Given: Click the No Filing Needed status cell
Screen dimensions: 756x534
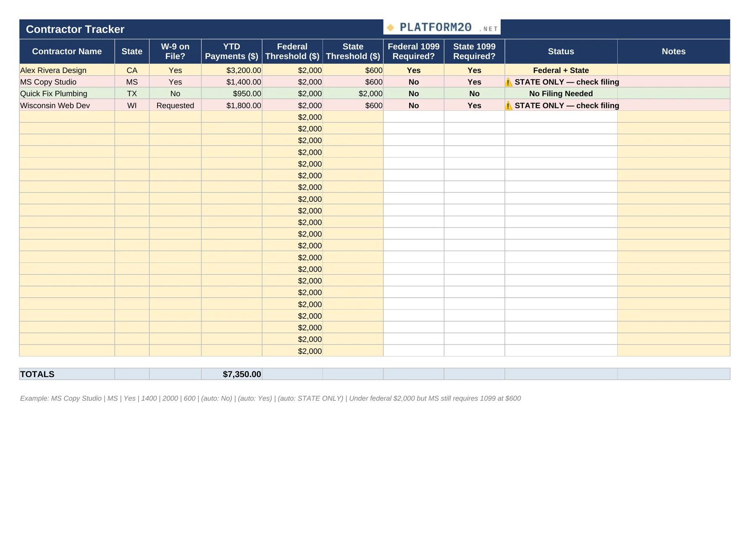Looking at the screenshot, I should tap(561, 94).
